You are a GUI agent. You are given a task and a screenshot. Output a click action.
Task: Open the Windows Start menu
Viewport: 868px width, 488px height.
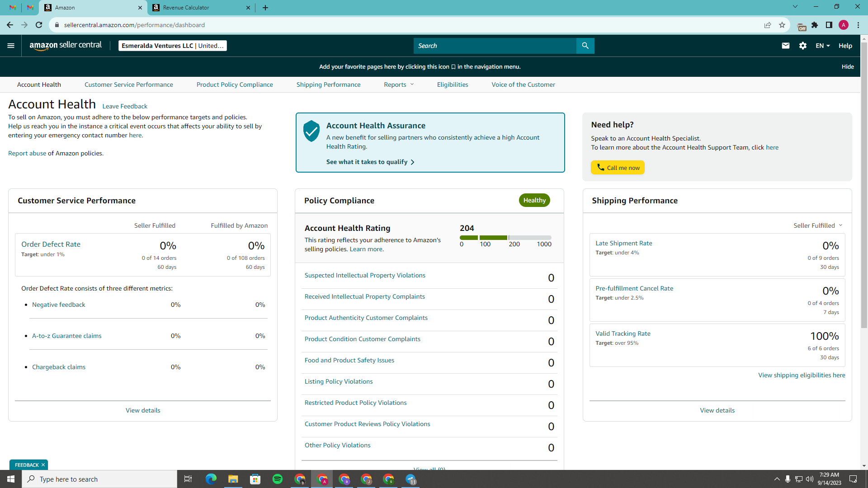(11, 479)
